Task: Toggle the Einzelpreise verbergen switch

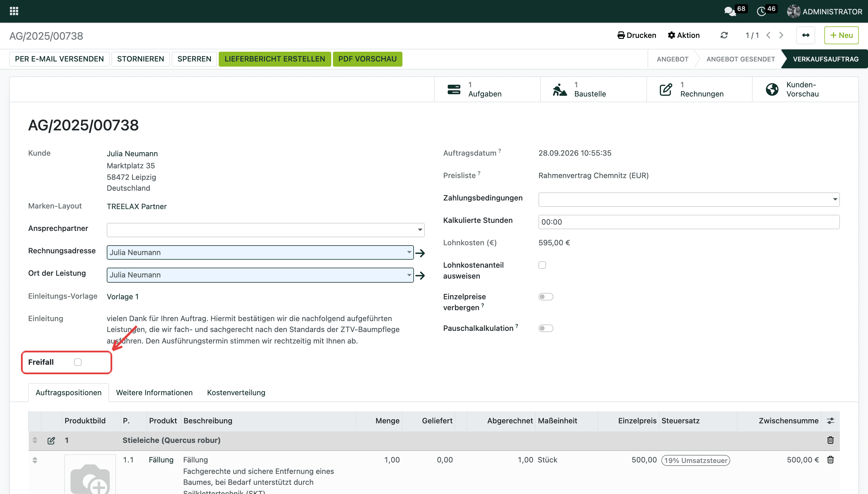Action: pos(546,296)
